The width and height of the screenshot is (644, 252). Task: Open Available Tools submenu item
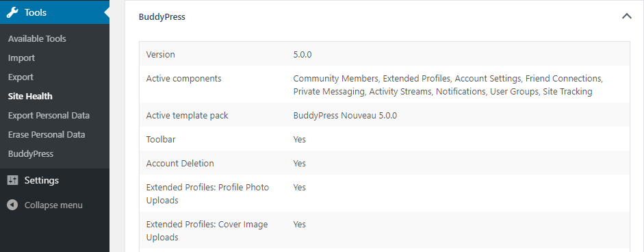coord(37,38)
